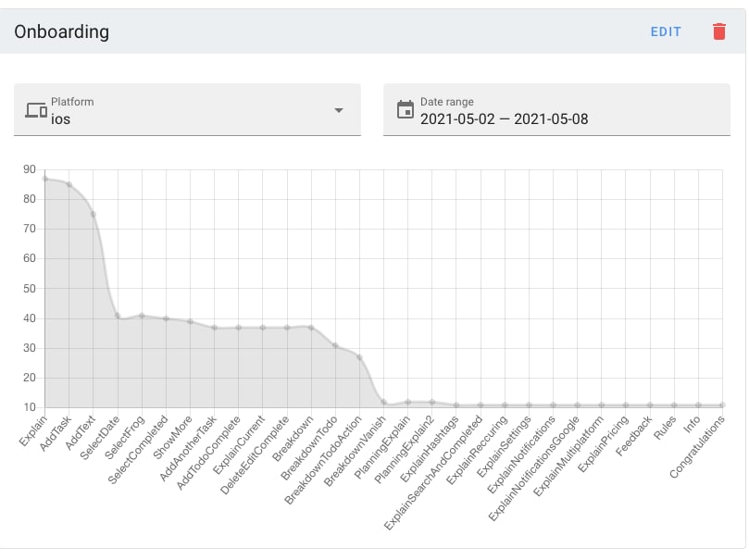Click the 'ExplainHashtags' axis label

click(x=429, y=448)
